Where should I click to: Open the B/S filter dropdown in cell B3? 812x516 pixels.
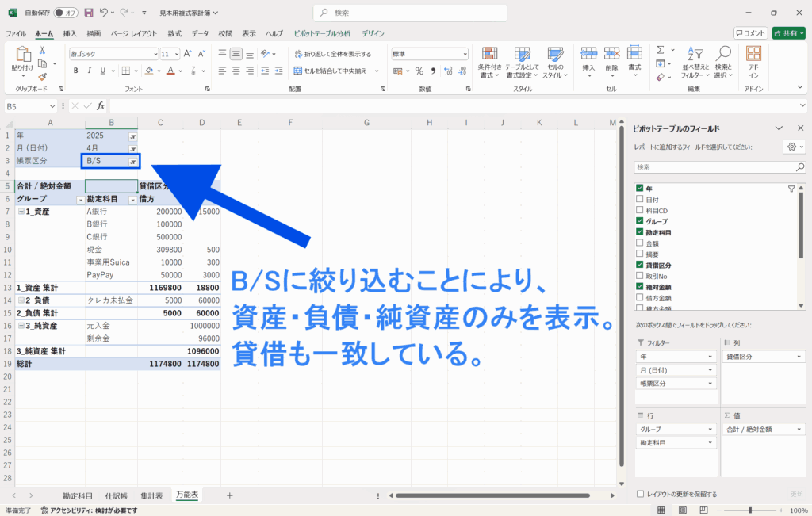coord(133,162)
